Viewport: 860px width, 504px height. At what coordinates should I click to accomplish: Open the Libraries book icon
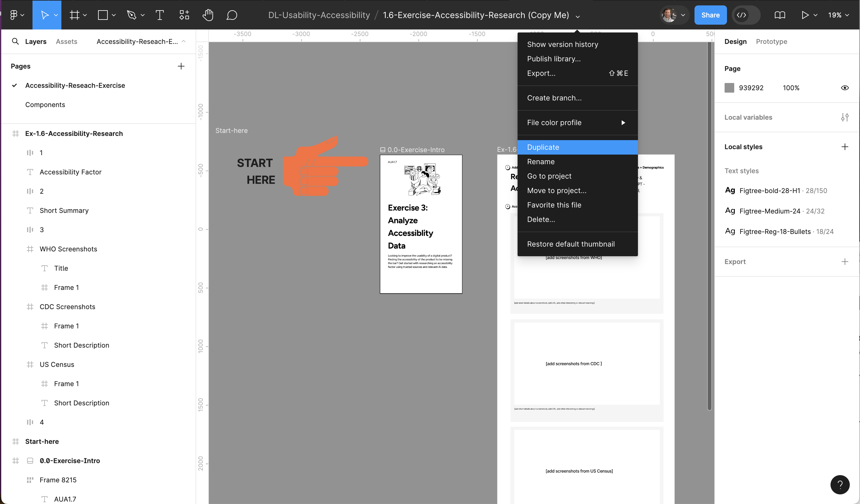(779, 15)
